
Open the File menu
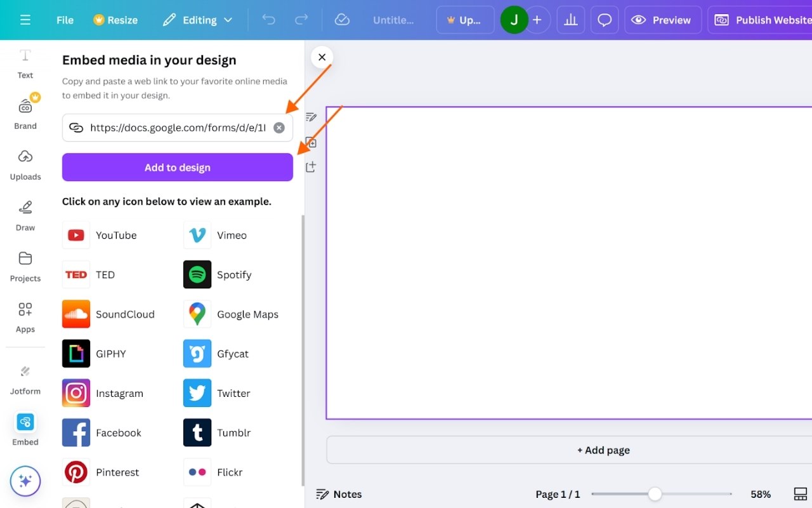(x=64, y=20)
